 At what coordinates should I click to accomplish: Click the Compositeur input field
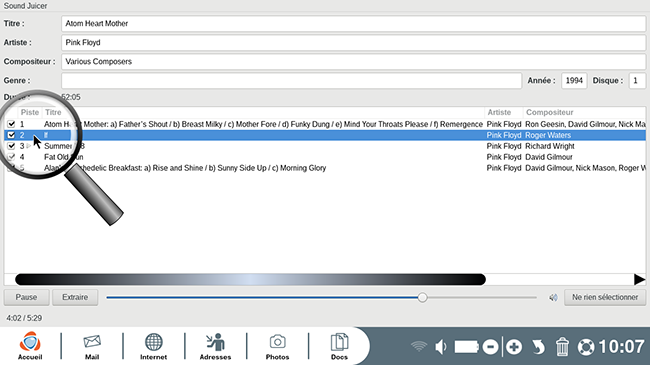pos(354,61)
